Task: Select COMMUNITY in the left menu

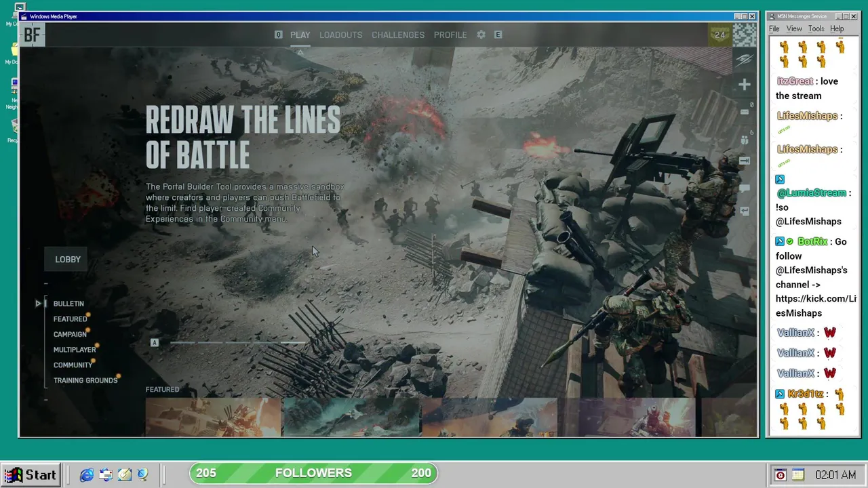Action: tap(73, 365)
